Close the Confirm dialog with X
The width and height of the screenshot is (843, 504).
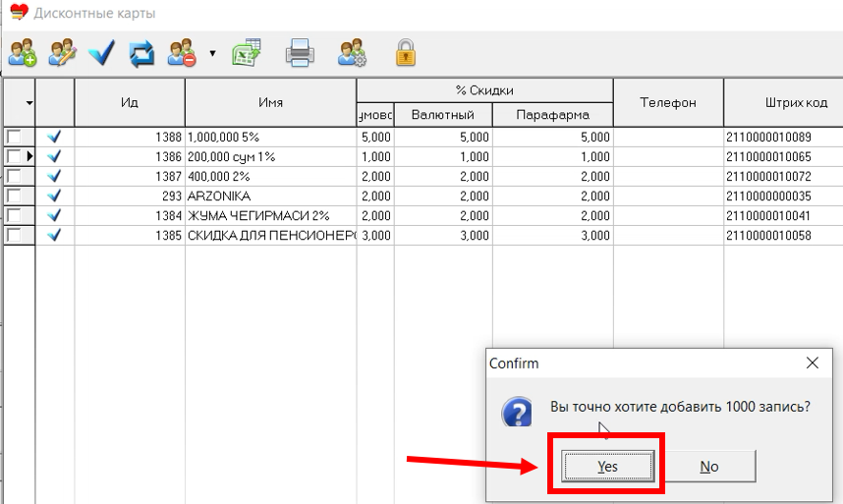tap(813, 364)
